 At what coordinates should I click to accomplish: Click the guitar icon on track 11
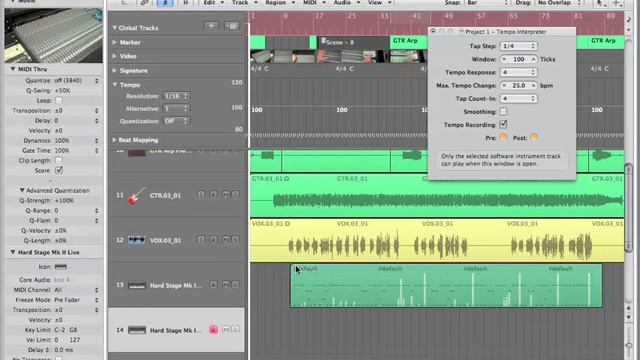(x=136, y=196)
